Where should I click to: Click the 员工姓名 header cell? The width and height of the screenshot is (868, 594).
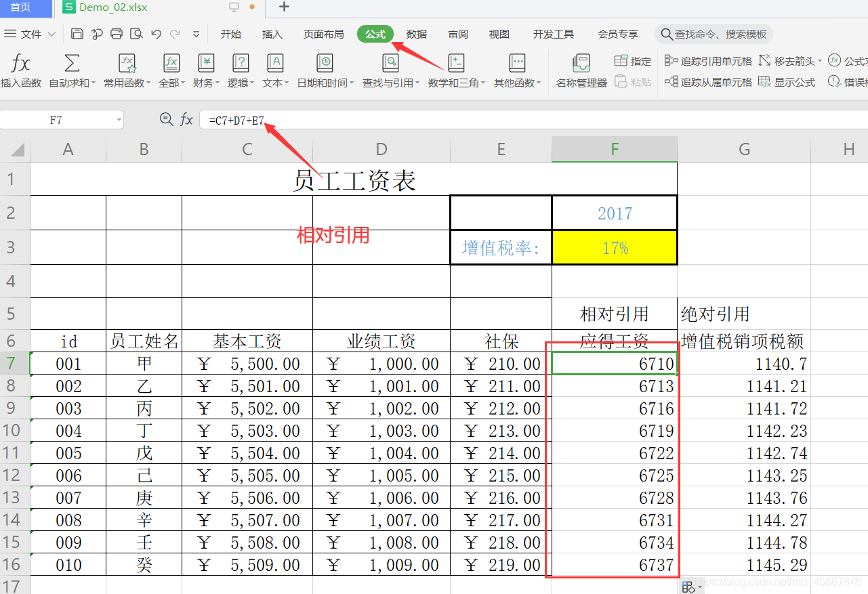click(x=144, y=341)
